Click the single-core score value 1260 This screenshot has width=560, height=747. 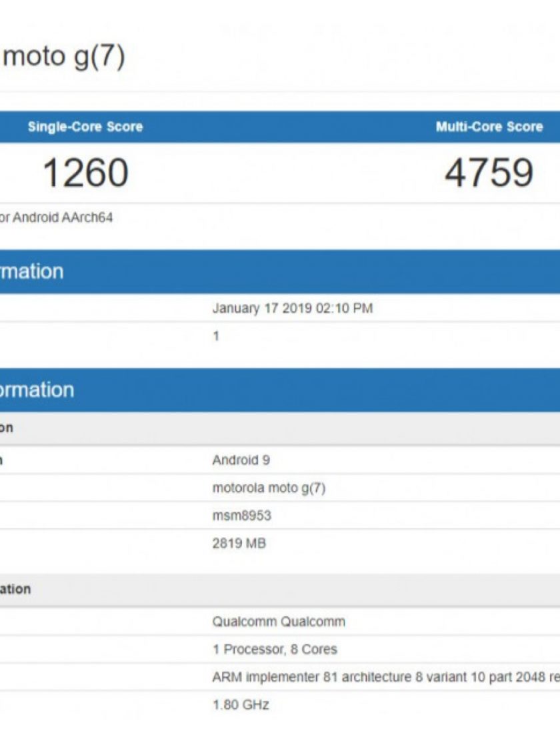click(85, 173)
